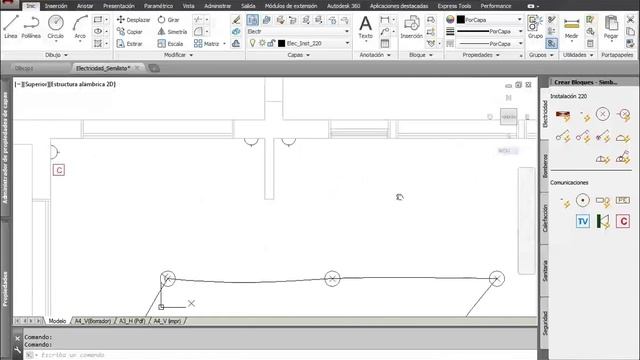The image size is (640, 360).
Task: Open the Propiedades side palette
Action: coord(5,289)
